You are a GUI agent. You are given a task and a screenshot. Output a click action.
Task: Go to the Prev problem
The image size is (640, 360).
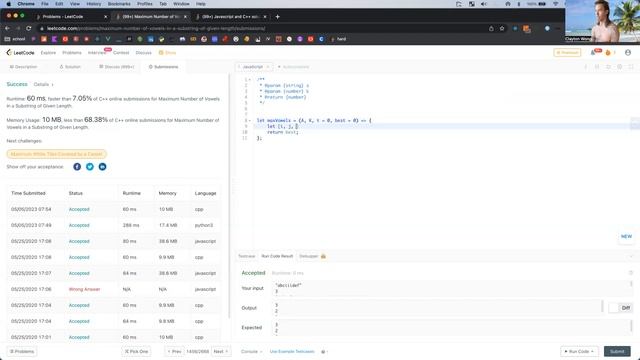174,351
